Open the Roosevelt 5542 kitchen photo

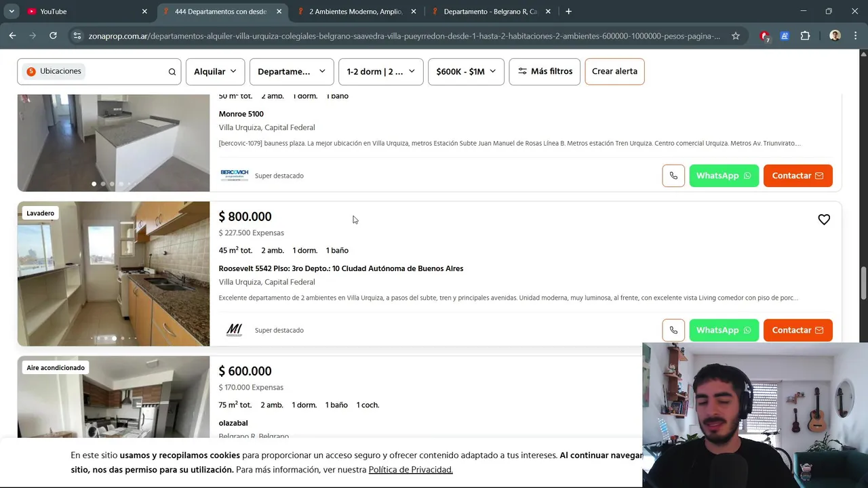pyautogui.click(x=113, y=274)
